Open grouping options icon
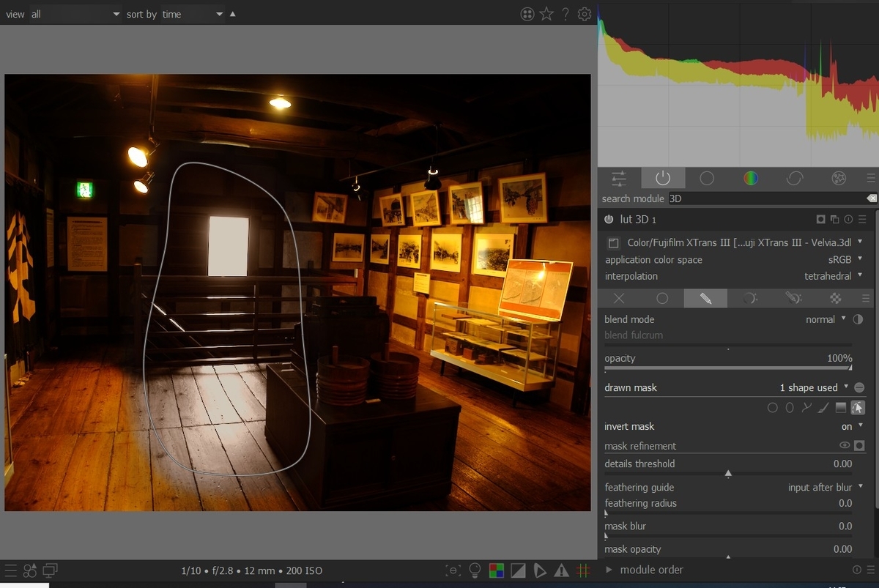The image size is (879, 588). coord(527,14)
